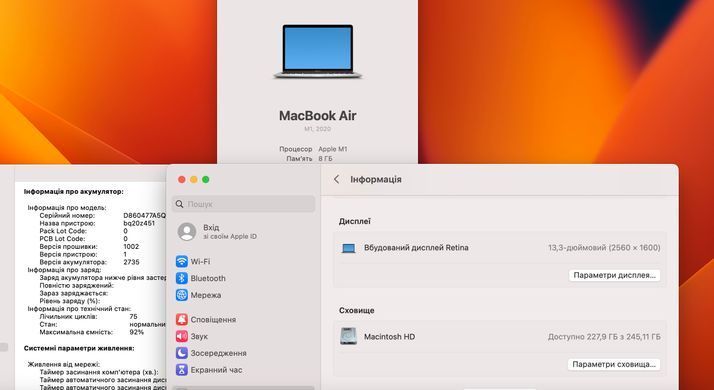Click PCB Lot Code row
This screenshot has height=390, width=714.
(84, 239)
